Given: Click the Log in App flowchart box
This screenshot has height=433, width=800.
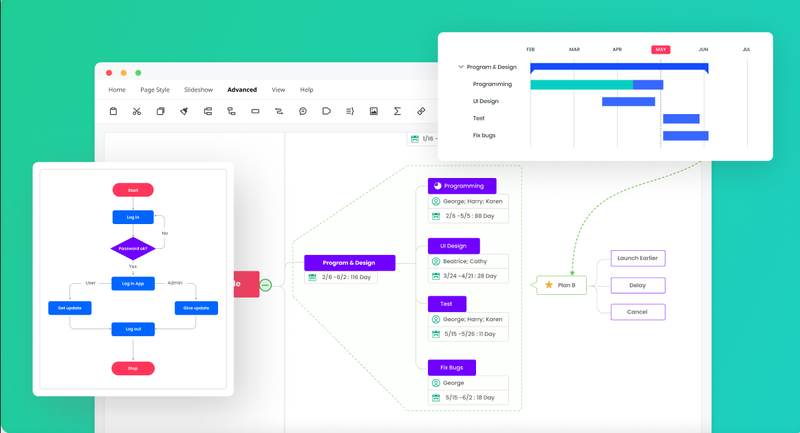Looking at the screenshot, I should tap(133, 284).
